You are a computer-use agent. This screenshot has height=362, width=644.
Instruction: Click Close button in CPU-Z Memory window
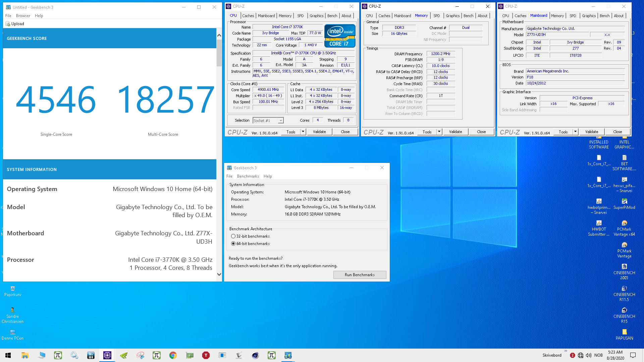click(481, 132)
